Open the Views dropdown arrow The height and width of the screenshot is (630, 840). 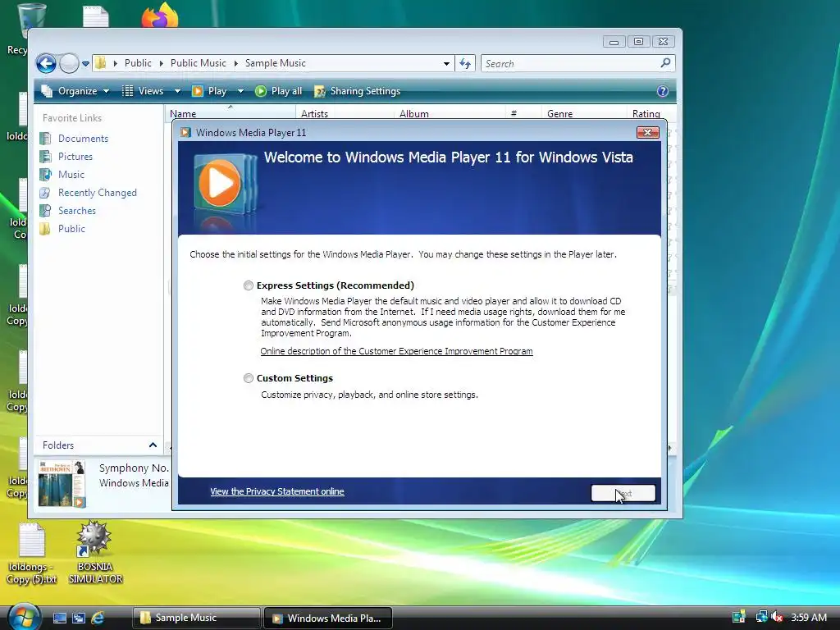point(177,91)
